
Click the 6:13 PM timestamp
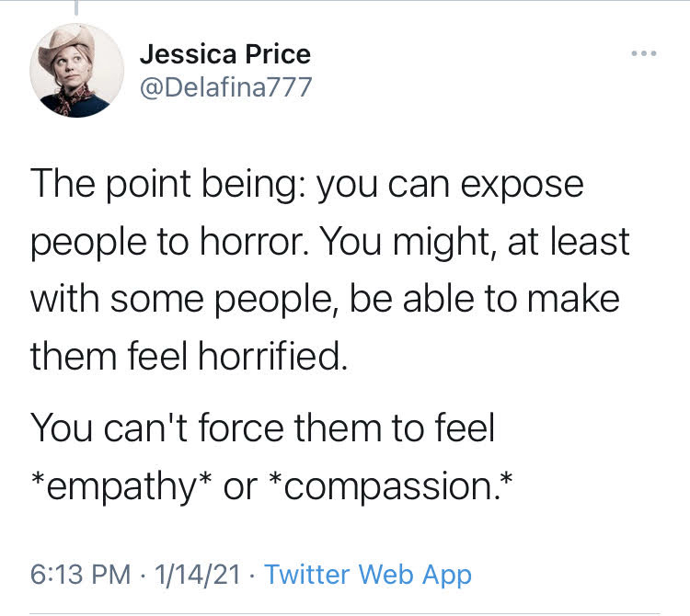pyautogui.click(x=80, y=576)
